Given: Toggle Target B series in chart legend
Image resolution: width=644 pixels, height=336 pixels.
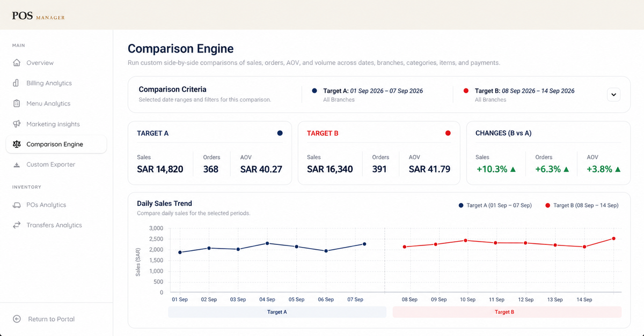Looking at the screenshot, I should pos(582,205).
